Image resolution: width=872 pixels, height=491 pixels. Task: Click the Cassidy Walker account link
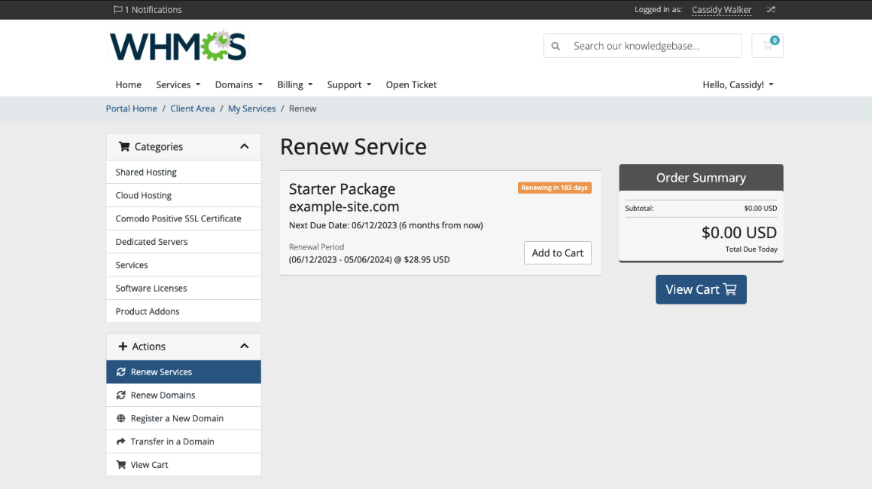[x=721, y=9]
